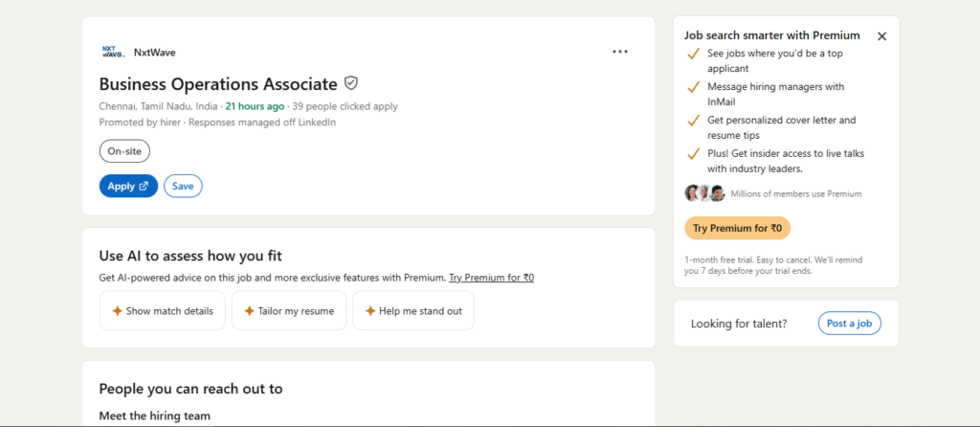Click the 39 people clicked apply text

pyautogui.click(x=345, y=106)
